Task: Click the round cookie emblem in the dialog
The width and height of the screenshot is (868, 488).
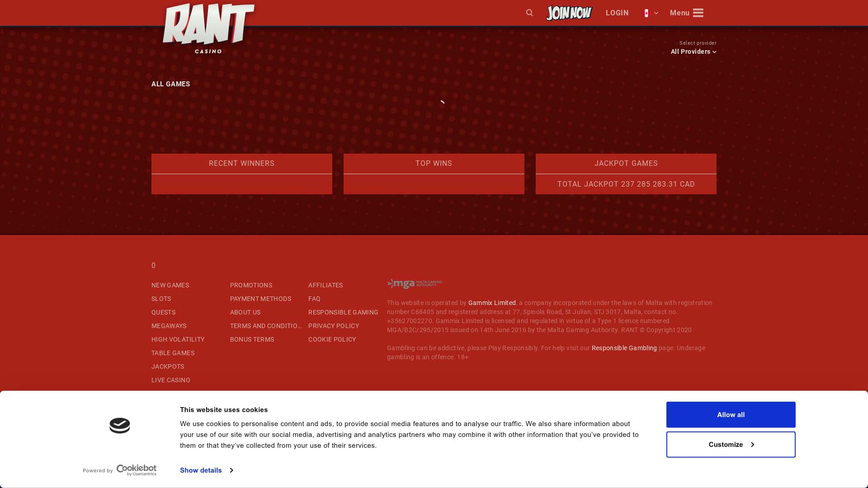Action: tap(119, 425)
